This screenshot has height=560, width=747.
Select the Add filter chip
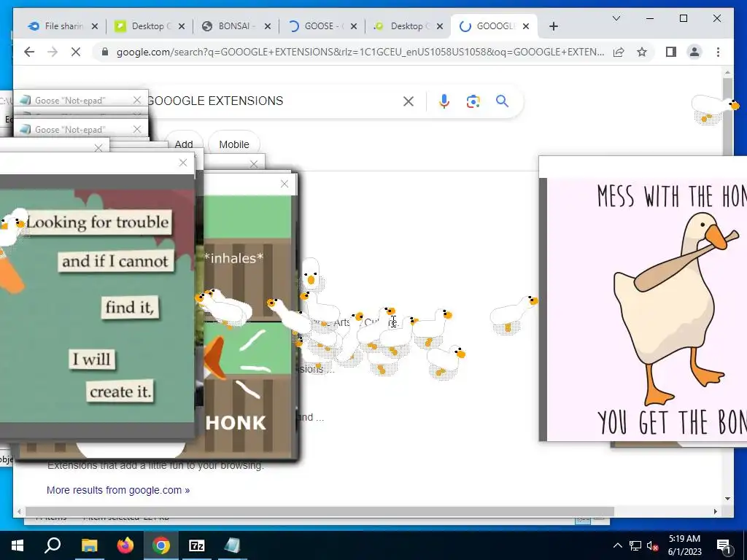click(184, 144)
